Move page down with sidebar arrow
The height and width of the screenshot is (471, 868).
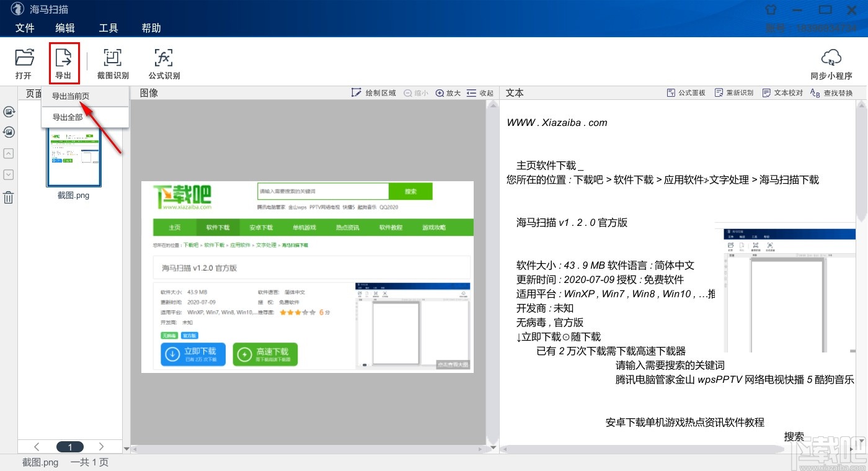point(9,175)
